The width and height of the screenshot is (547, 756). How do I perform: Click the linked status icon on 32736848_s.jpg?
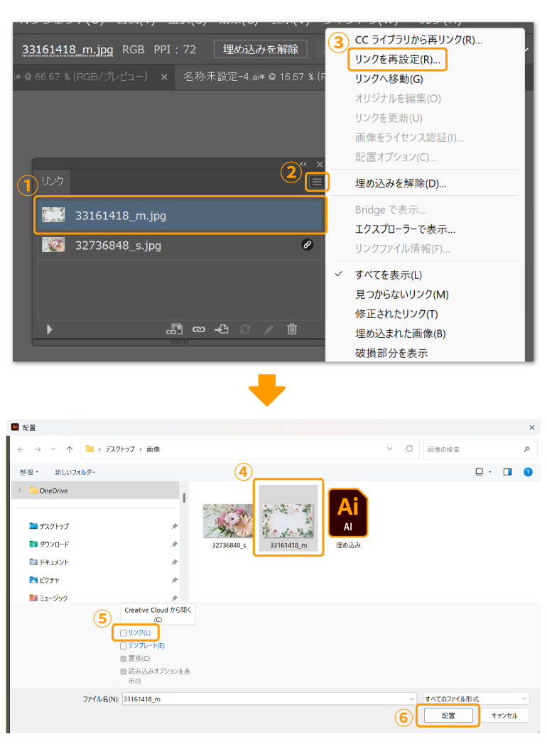(x=308, y=244)
